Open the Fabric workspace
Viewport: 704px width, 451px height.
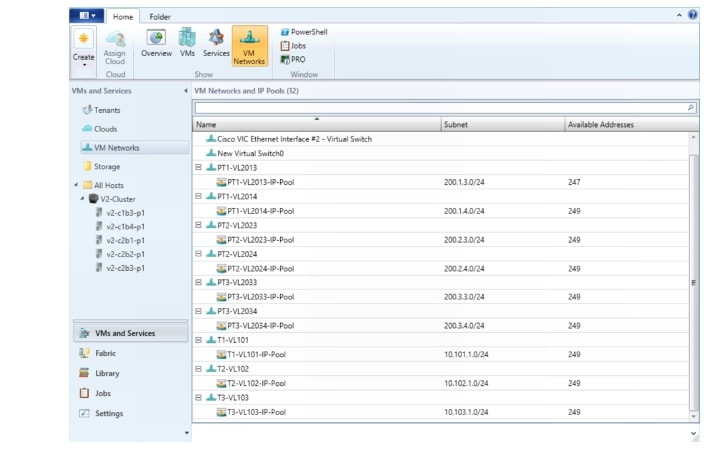105,353
